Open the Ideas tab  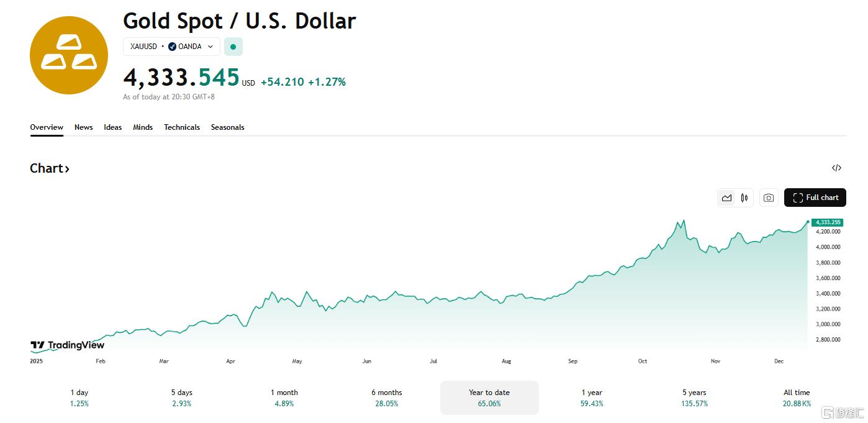point(112,127)
